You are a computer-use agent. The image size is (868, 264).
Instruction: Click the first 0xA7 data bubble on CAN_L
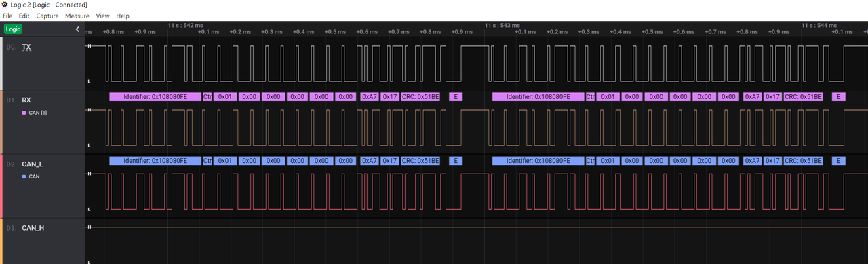click(370, 161)
